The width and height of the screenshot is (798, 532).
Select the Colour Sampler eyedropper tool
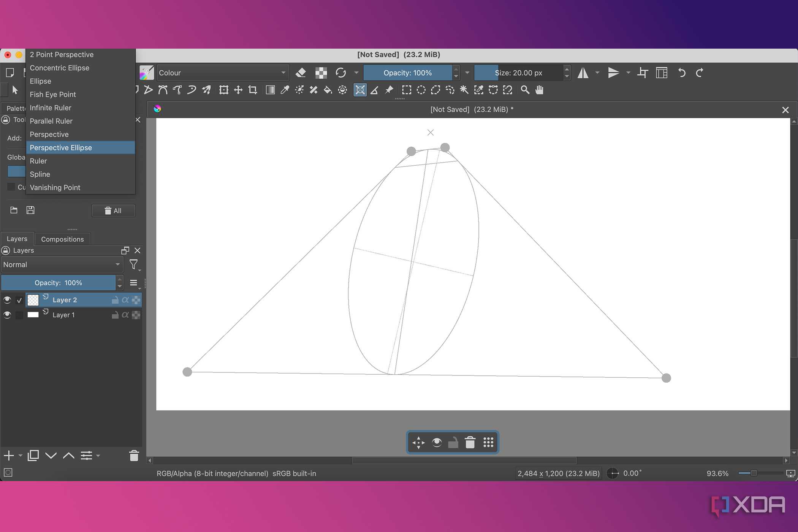285,90
